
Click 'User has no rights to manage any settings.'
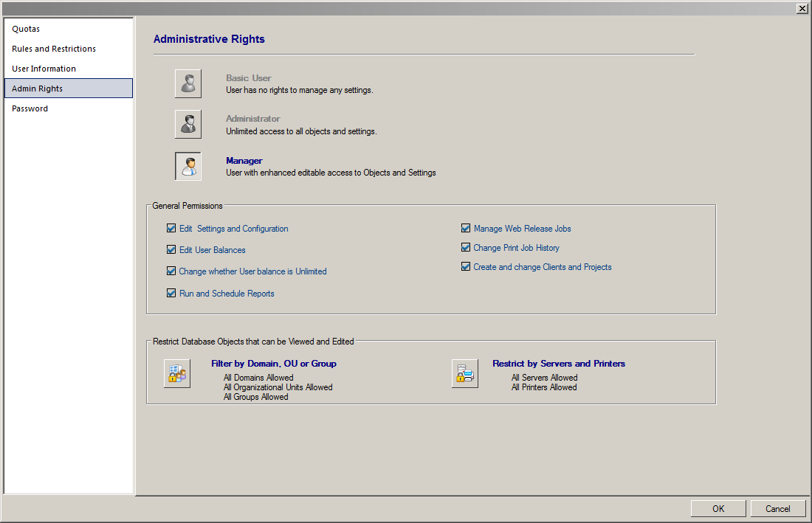(x=299, y=90)
